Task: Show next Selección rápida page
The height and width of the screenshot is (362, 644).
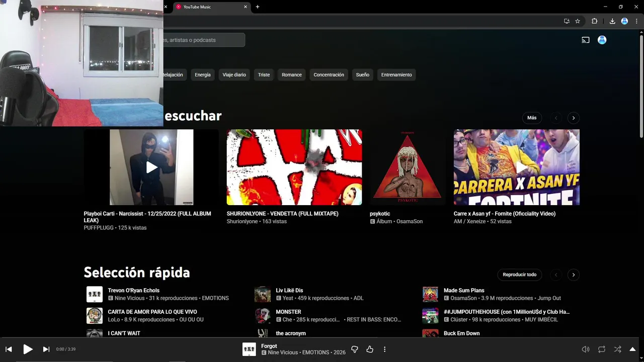Action: click(574, 275)
